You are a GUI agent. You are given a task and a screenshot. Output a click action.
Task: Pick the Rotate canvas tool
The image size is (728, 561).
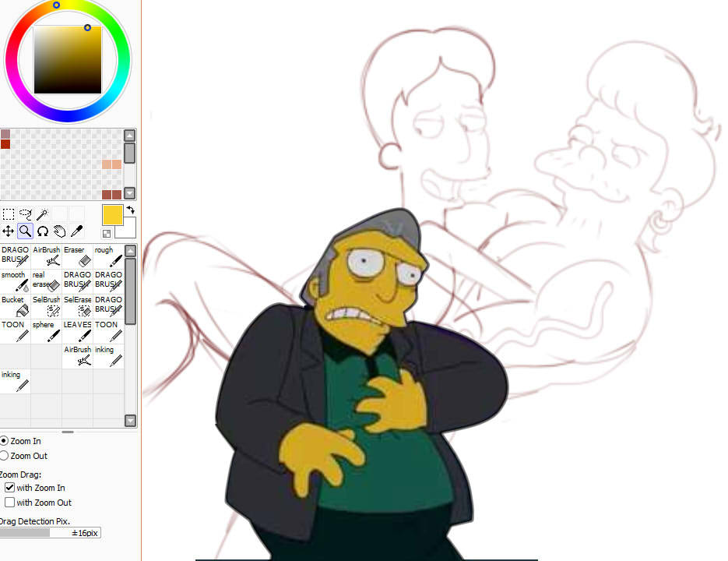point(42,231)
